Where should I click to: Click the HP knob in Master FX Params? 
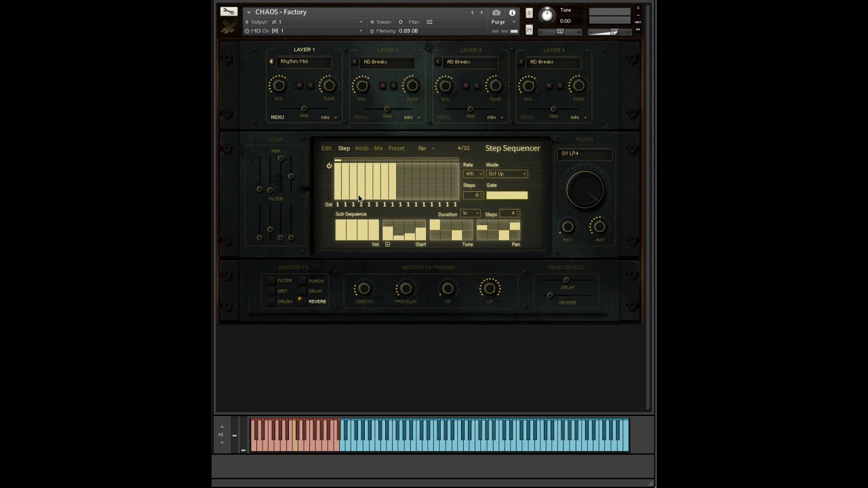pyautogui.click(x=448, y=289)
